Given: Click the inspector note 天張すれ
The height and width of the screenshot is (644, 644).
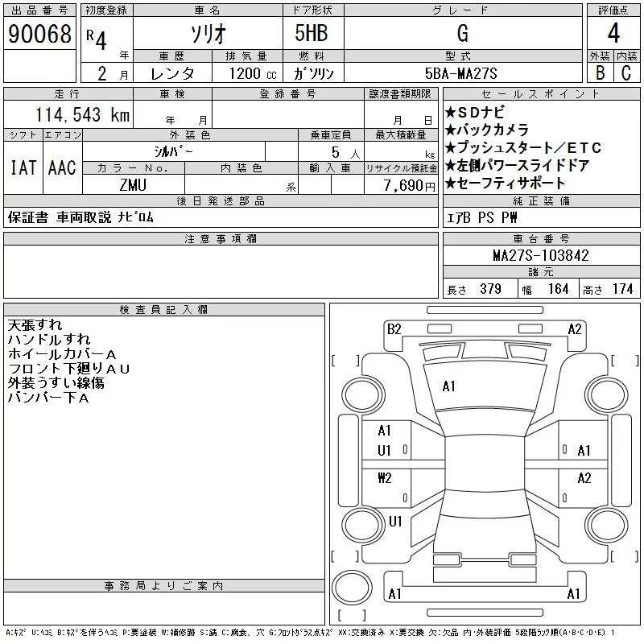Looking at the screenshot, I should point(35,325).
